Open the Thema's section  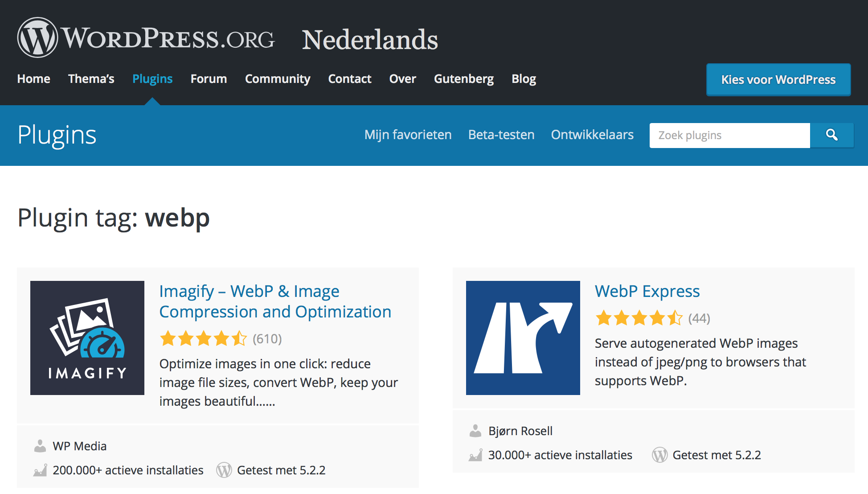91,78
